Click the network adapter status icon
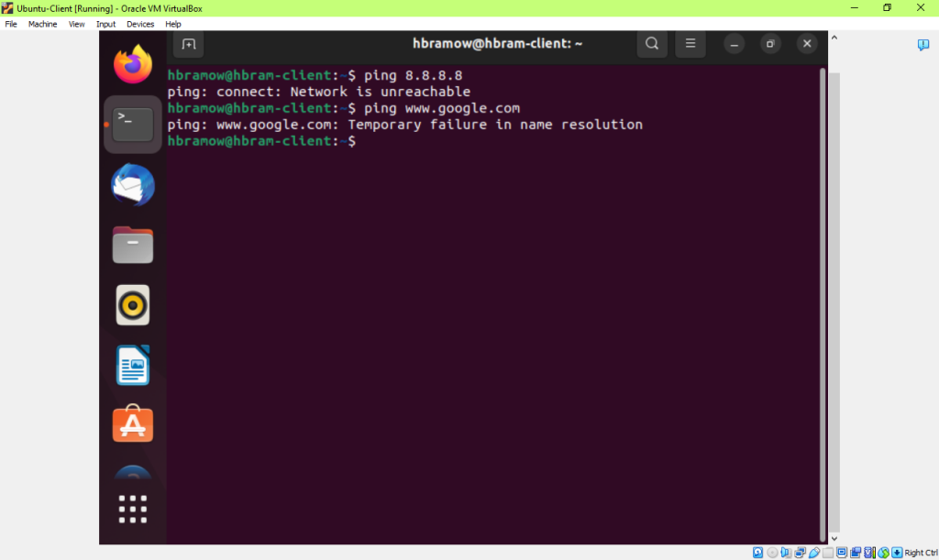The width and height of the screenshot is (939, 560). click(x=800, y=553)
